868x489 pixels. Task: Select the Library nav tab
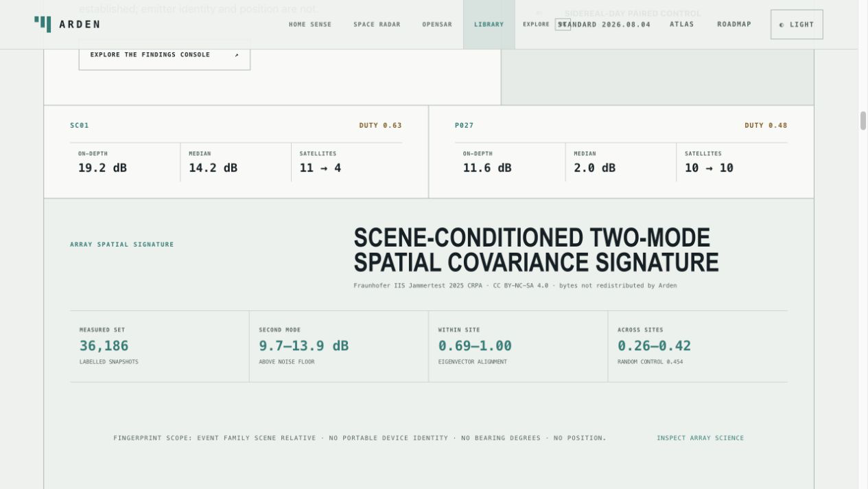pos(489,25)
